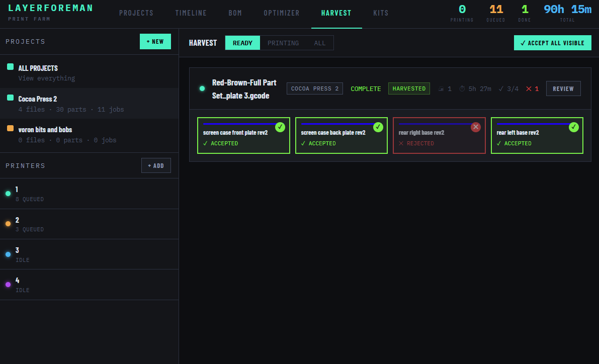Select printer 1 with 8 queued
Image resolution: width=599 pixels, height=364 pixels.
coord(89,194)
